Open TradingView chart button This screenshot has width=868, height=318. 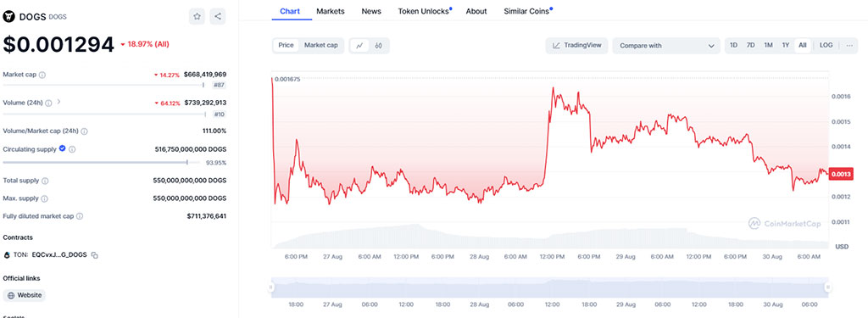[576, 46]
